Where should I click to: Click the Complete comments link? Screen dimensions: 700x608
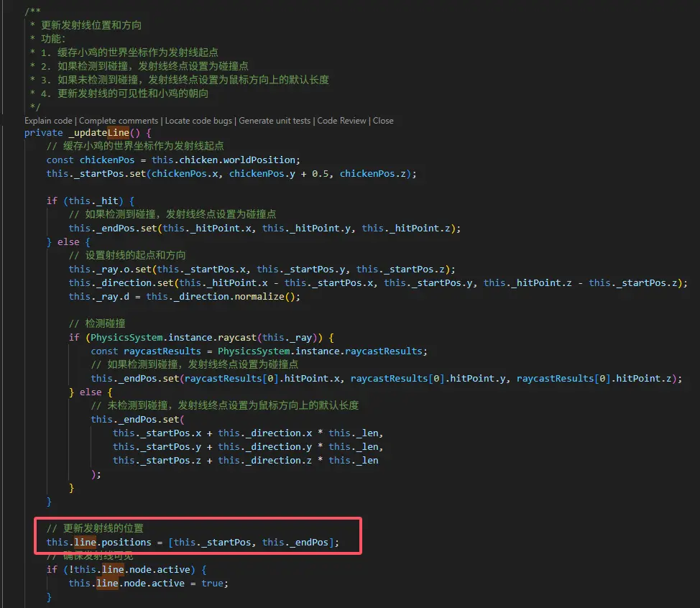point(119,121)
